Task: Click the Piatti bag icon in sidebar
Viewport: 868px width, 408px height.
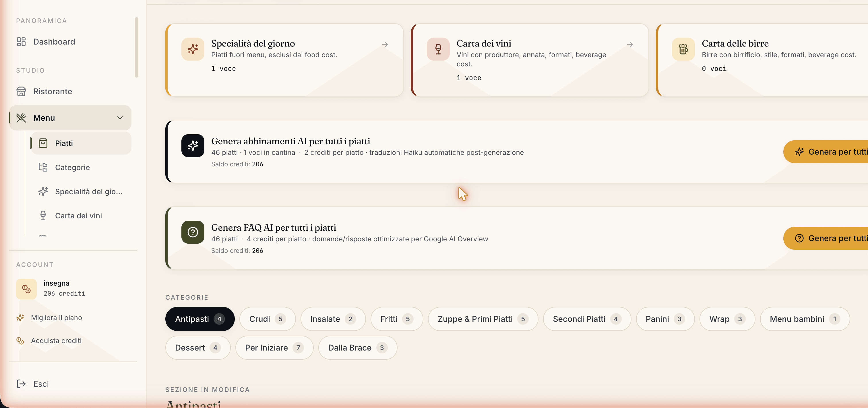Action: click(43, 143)
